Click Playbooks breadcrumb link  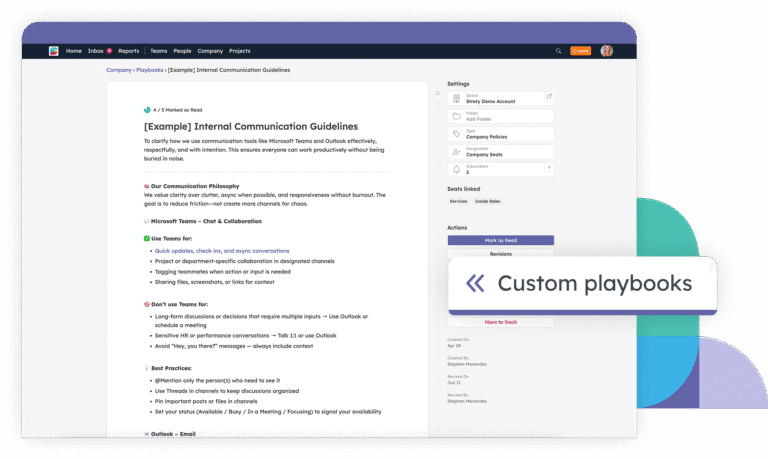click(x=149, y=70)
